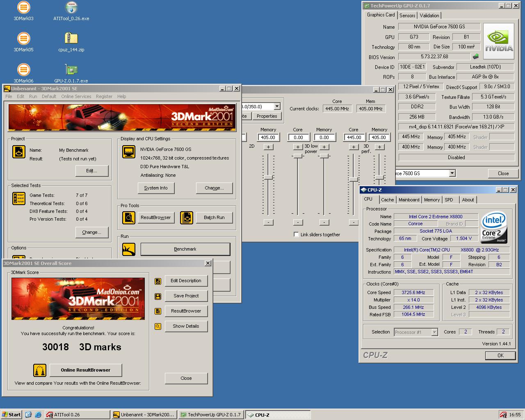Viewport: 525px width, 420px height.
Task: Switch to ATITool 0.26 taskbar button
Action: [x=77, y=415]
